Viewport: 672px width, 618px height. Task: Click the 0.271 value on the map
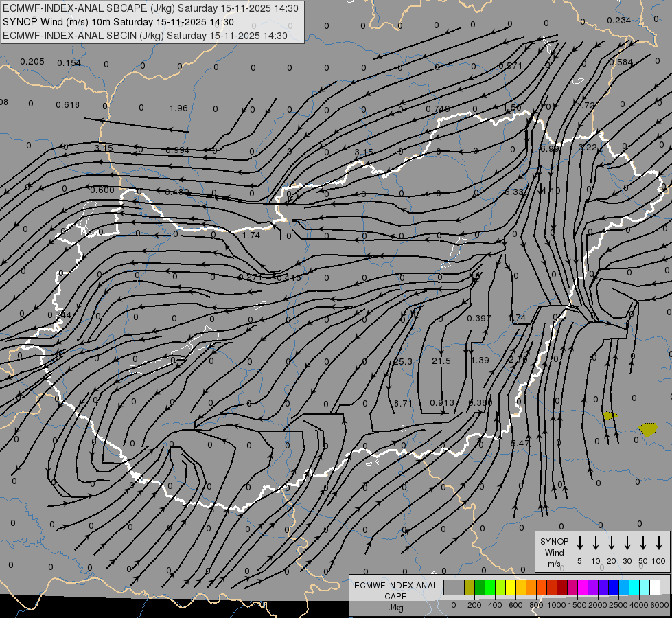click(x=250, y=277)
